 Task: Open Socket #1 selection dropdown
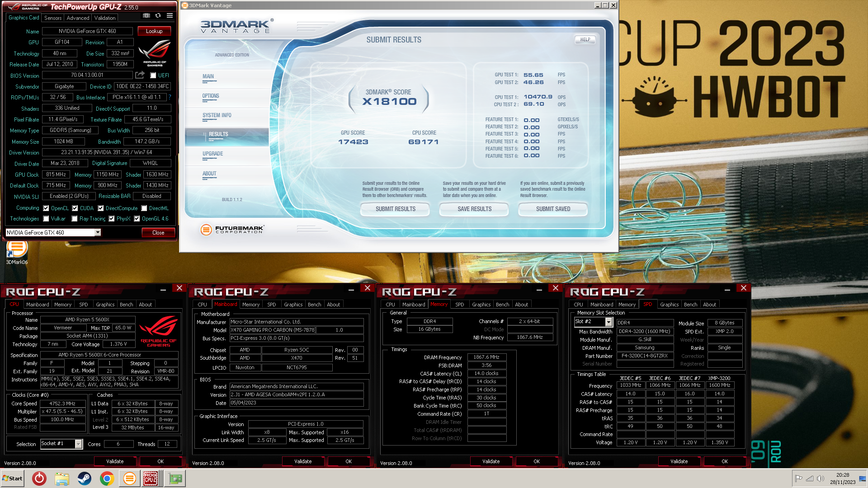(x=79, y=444)
